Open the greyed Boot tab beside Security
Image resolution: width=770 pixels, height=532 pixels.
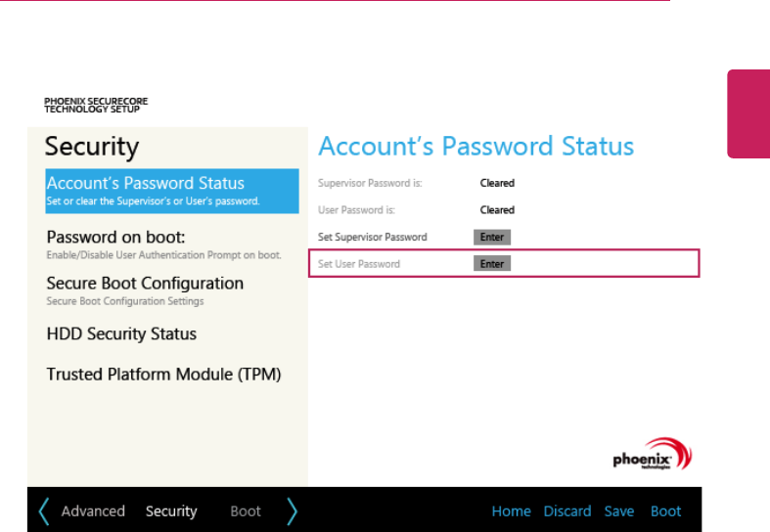(x=246, y=510)
